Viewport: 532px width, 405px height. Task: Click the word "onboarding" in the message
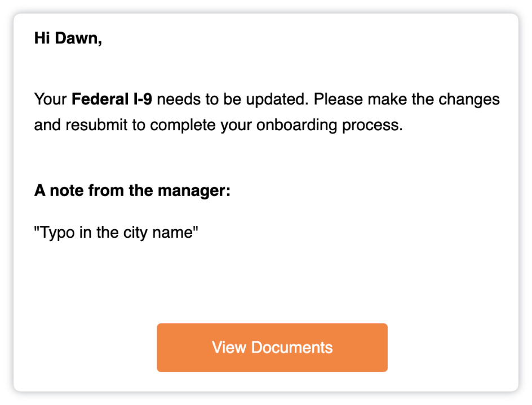click(x=296, y=125)
